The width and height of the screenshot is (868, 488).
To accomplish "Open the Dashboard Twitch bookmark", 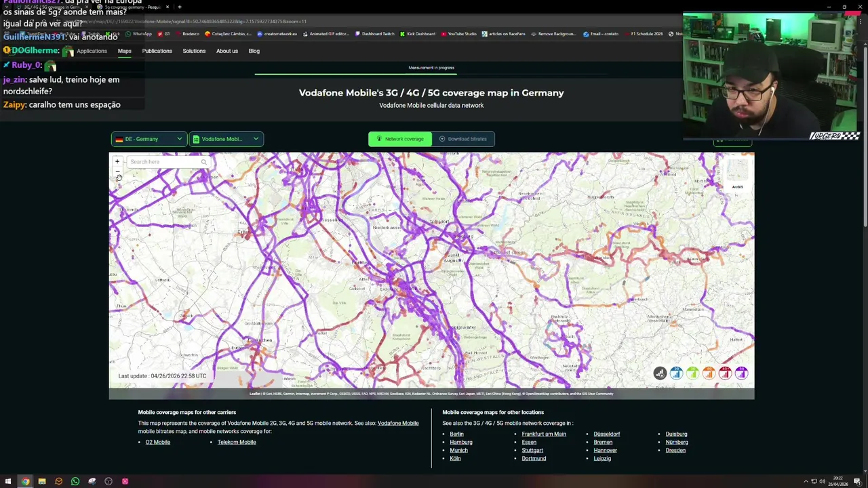I will (374, 34).
